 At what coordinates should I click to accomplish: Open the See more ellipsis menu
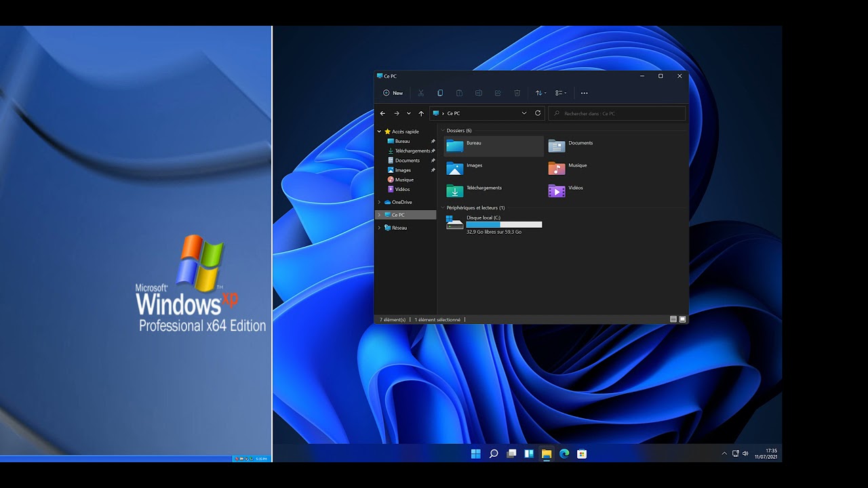585,93
